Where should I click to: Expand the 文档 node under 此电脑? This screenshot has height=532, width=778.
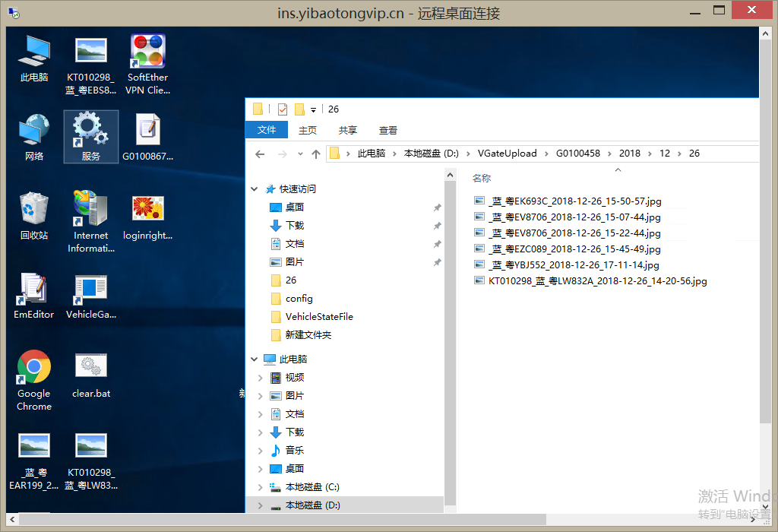tap(261, 414)
